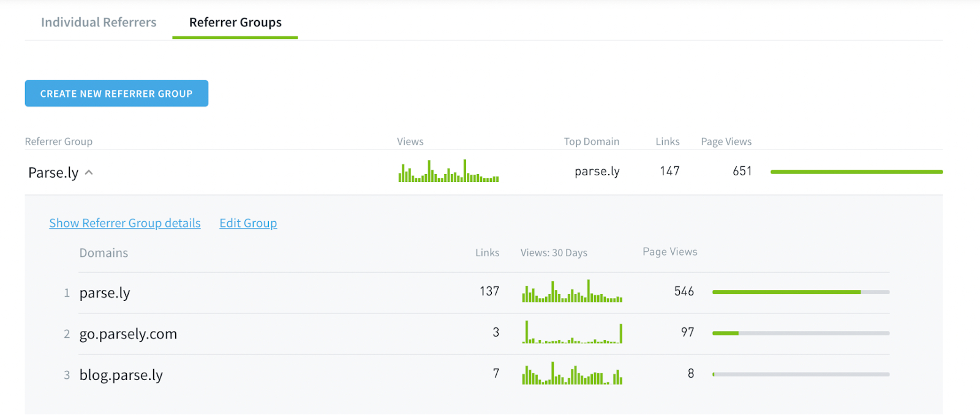Image resolution: width=980 pixels, height=415 pixels.
Task: Click the group links value 147
Action: [669, 171]
